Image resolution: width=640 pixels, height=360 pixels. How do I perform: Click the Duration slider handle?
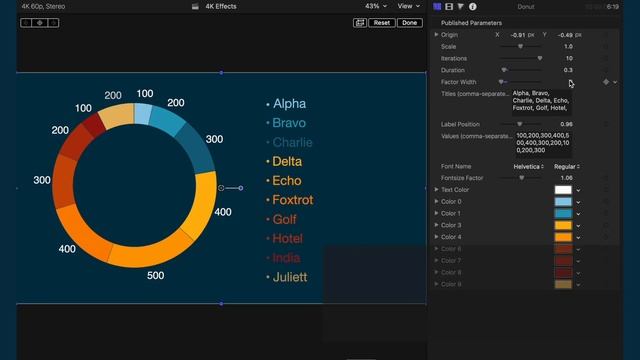click(504, 70)
